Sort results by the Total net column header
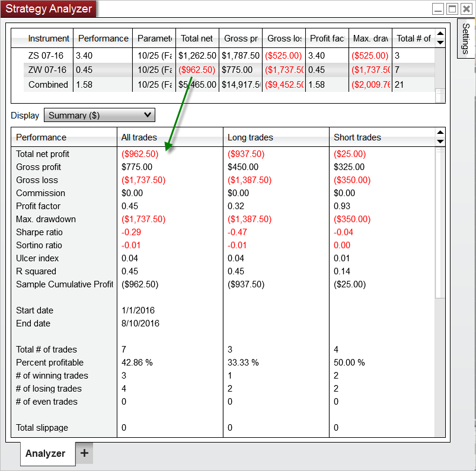Screen dimensions: 476x471 point(197,38)
